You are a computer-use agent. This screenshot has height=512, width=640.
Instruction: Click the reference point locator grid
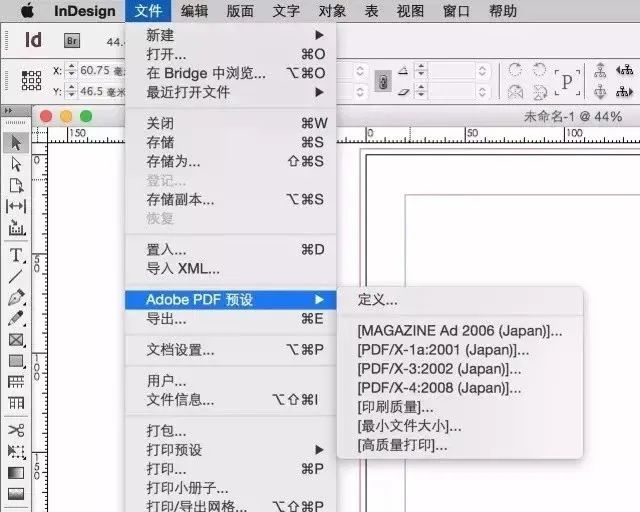31,80
